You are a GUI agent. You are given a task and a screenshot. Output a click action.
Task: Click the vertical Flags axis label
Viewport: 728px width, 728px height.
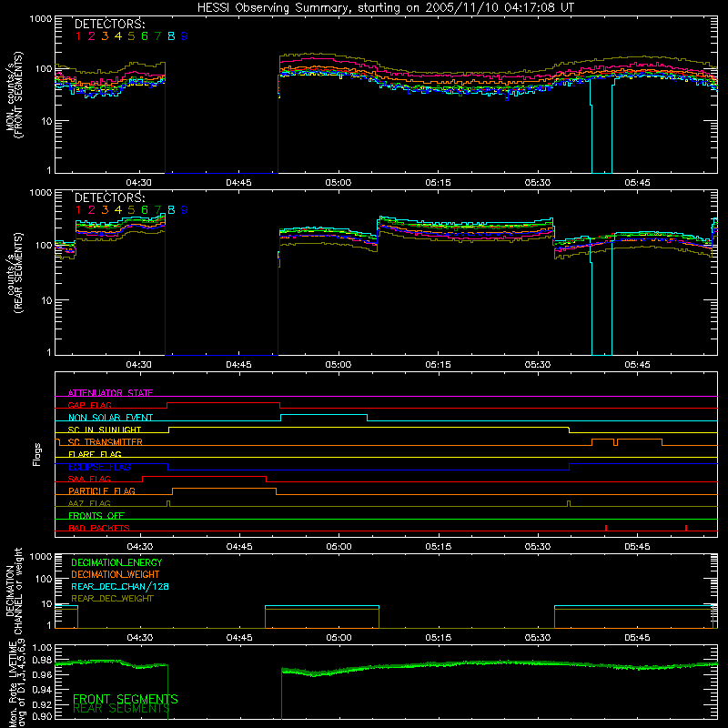[37, 454]
